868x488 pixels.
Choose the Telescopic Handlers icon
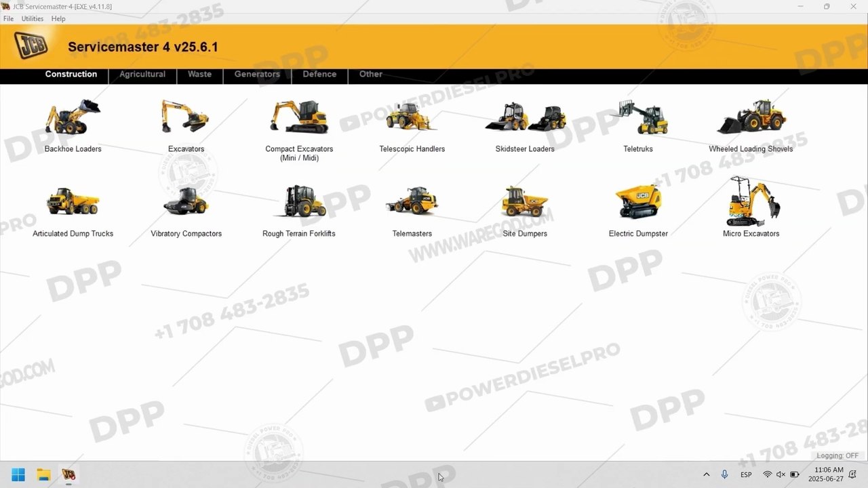click(x=412, y=117)
